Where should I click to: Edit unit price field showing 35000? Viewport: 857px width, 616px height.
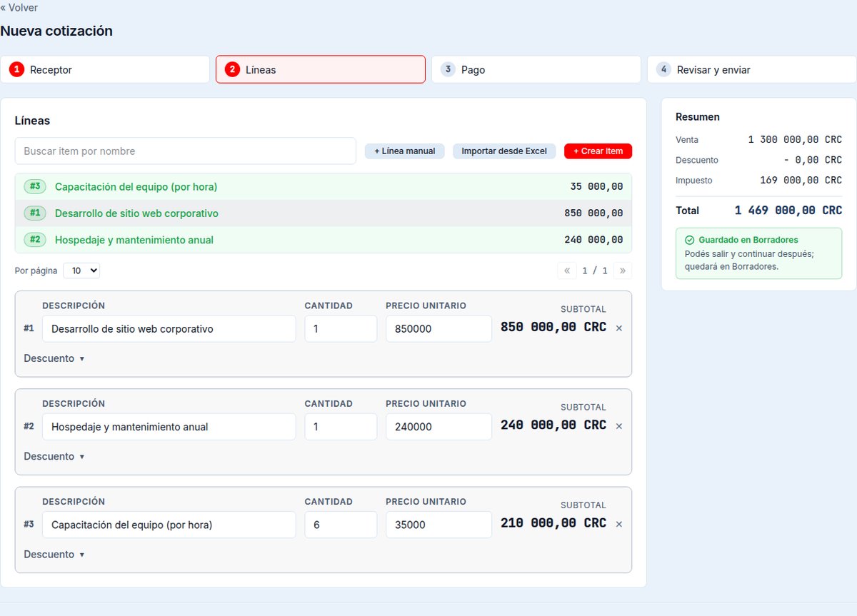[438, 525]
